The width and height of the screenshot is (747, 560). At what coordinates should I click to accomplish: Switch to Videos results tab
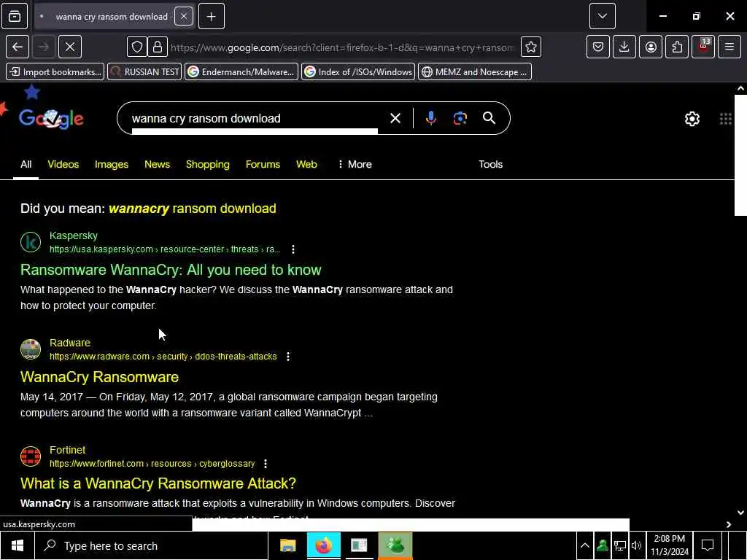pos(63,164)
